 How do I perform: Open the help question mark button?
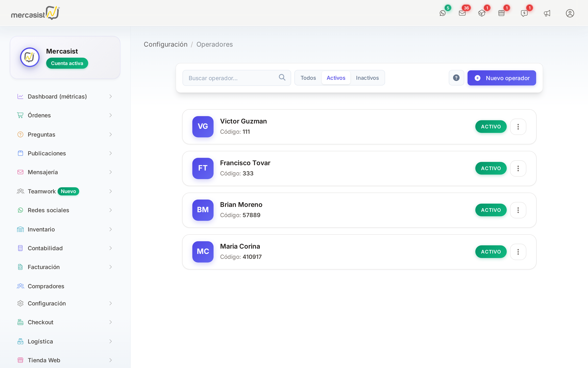pos(456,78)
